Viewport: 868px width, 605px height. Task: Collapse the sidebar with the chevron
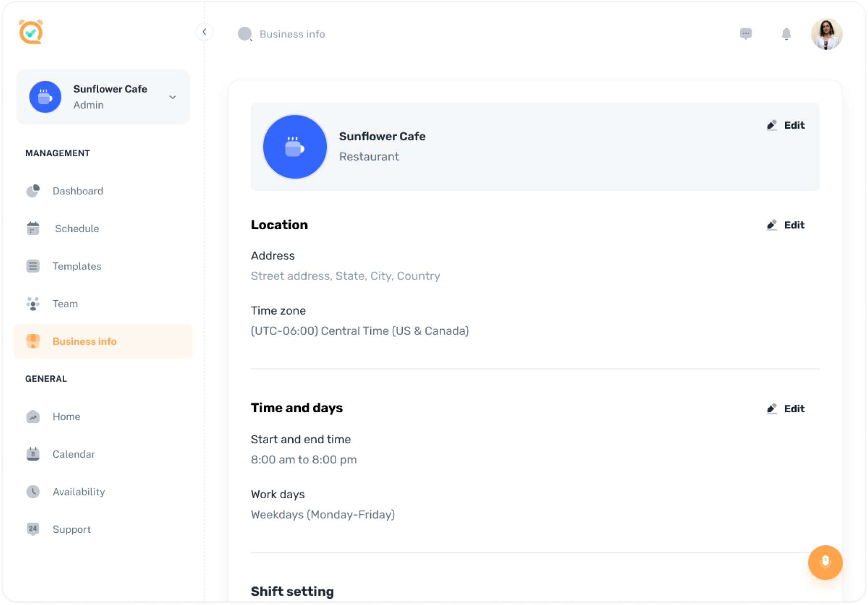205,32
